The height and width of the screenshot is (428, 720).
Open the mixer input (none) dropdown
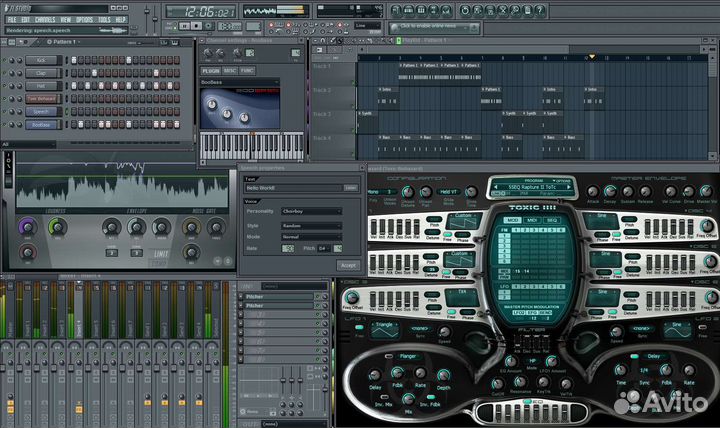click(293, 286)
